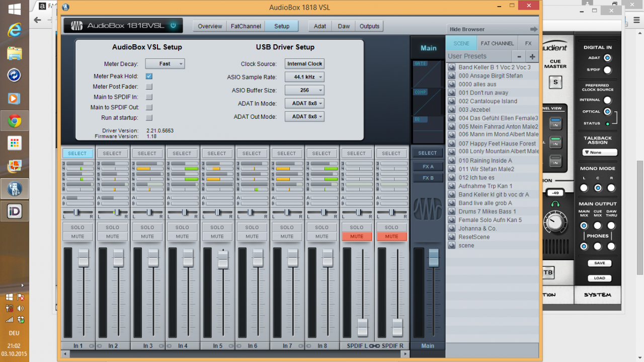The height and width of the screenshot is (362, 644).
Task: Click the Google Chrome taskbar icon
Action: click(x=14, y=121)
